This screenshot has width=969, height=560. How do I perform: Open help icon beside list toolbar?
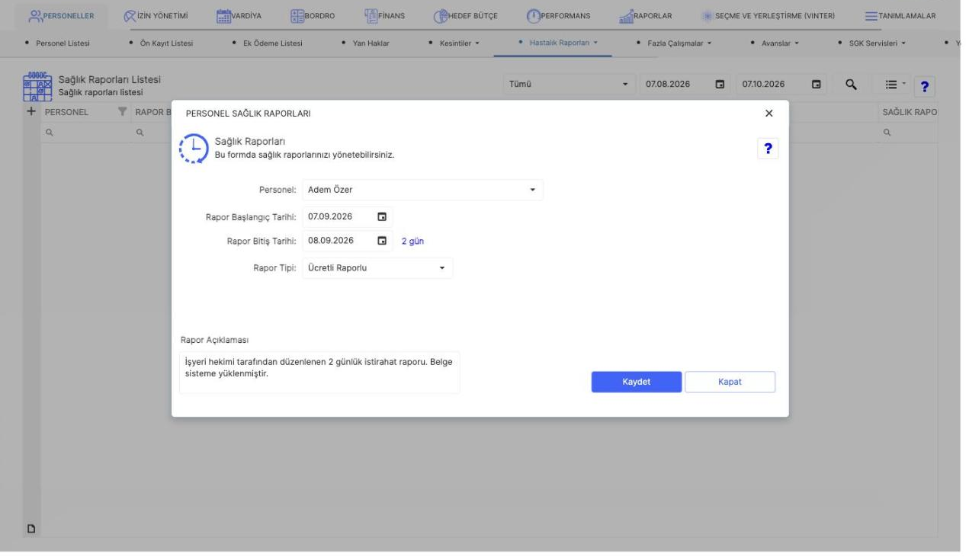tap(925, 86)
